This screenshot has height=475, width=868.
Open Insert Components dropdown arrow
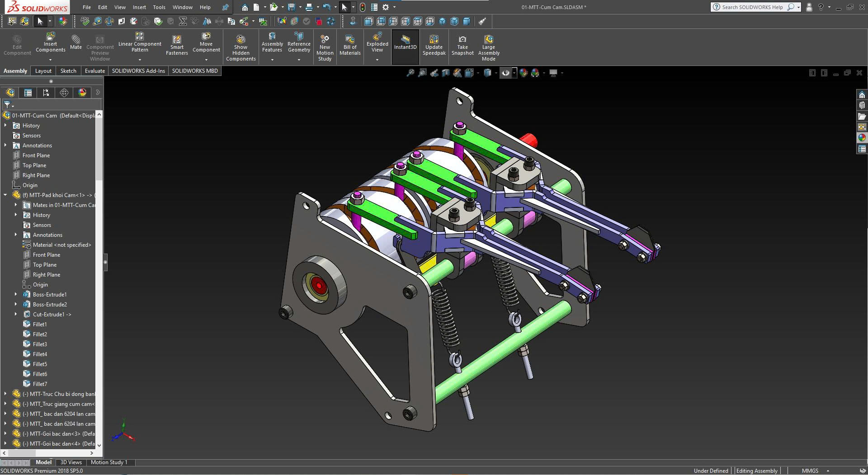(50, 60)
